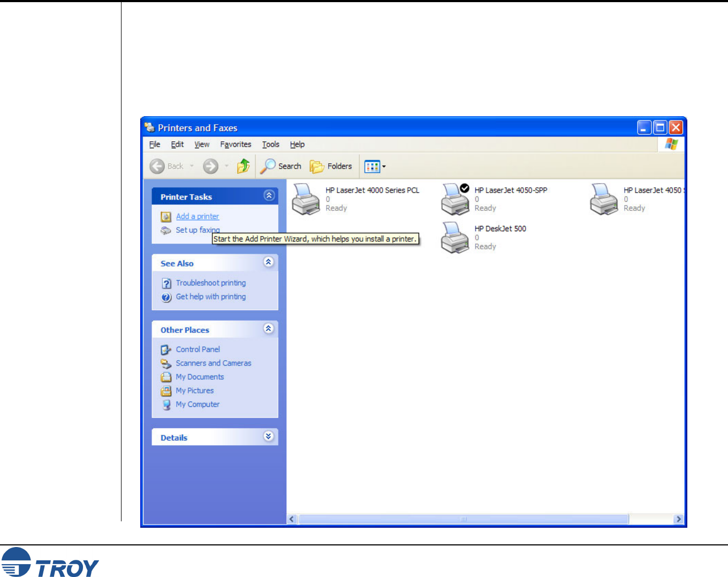Open the Favorites menu
The width and height of the screenshot is (728, 577).
(x=236, y=145)
